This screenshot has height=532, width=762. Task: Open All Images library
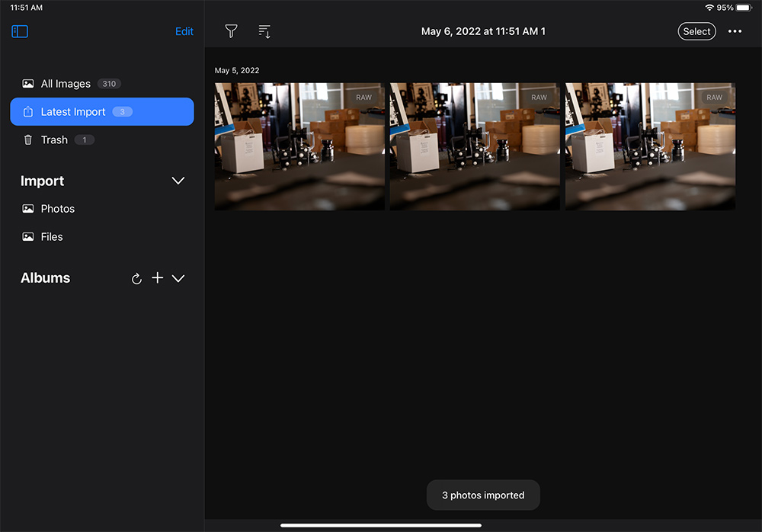click(x=102, y=84)
